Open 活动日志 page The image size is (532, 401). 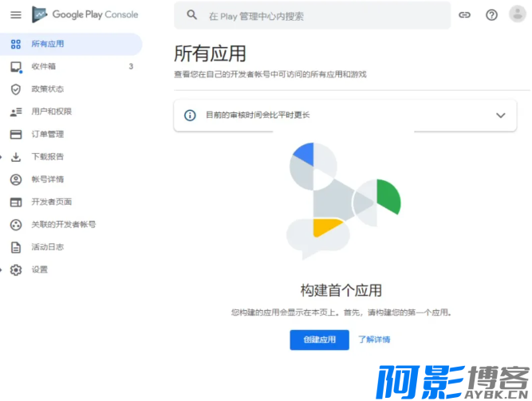point(48,247)
